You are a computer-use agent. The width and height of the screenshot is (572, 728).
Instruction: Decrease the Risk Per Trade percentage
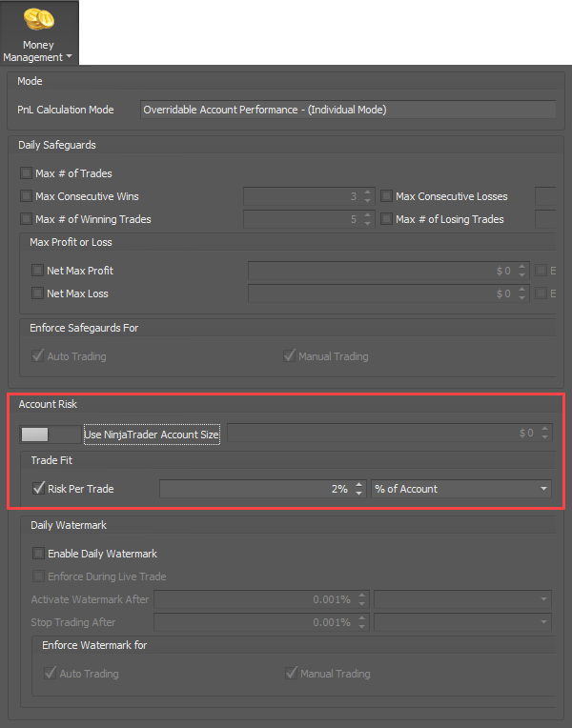point(358,493)
